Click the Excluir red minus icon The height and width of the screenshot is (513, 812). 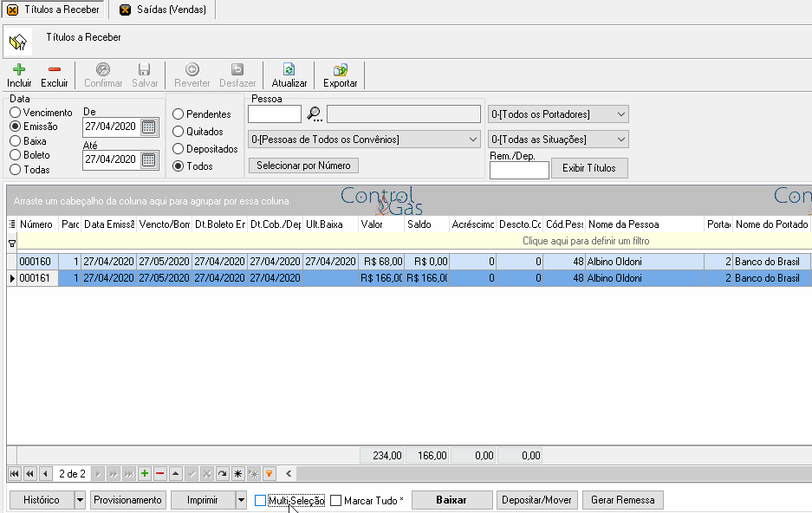pos(55,69)
